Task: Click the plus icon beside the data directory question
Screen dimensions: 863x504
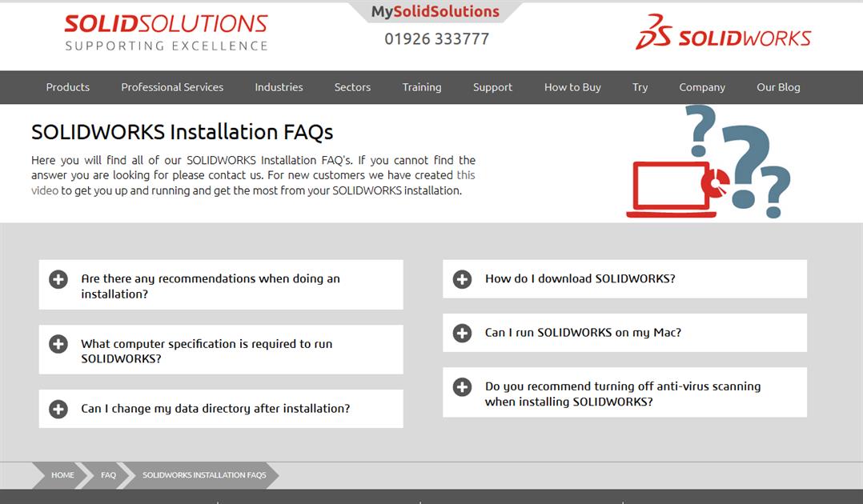Action: pyautogui.click(x=57, y=408)
